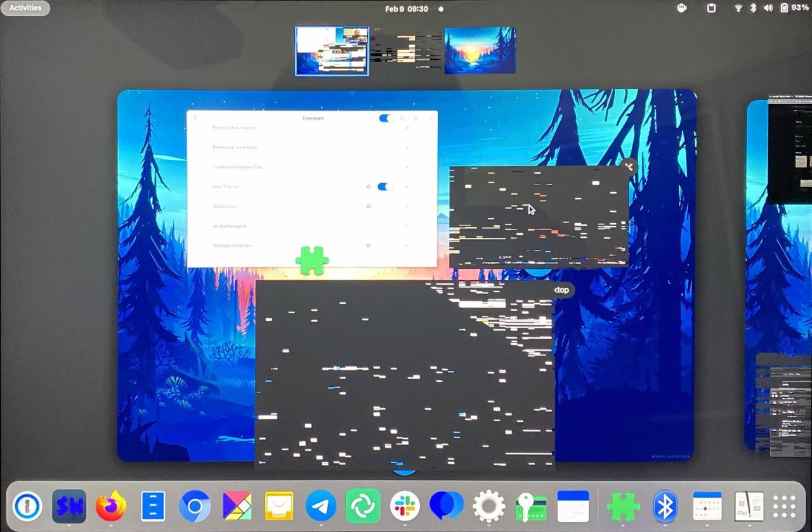Open Firefox from the dock
The image size is (812, 532).
tap(110, 506)
